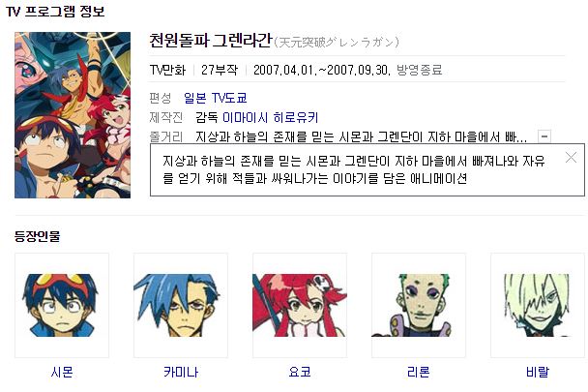Click the 등장인물 section heading

(x=37, y=236)
